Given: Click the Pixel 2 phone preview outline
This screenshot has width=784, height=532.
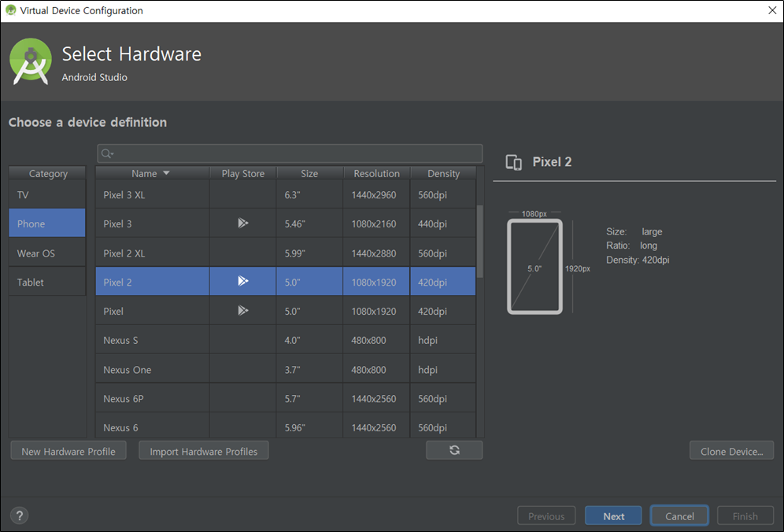Looking at the screenshot, I should 534,267.
